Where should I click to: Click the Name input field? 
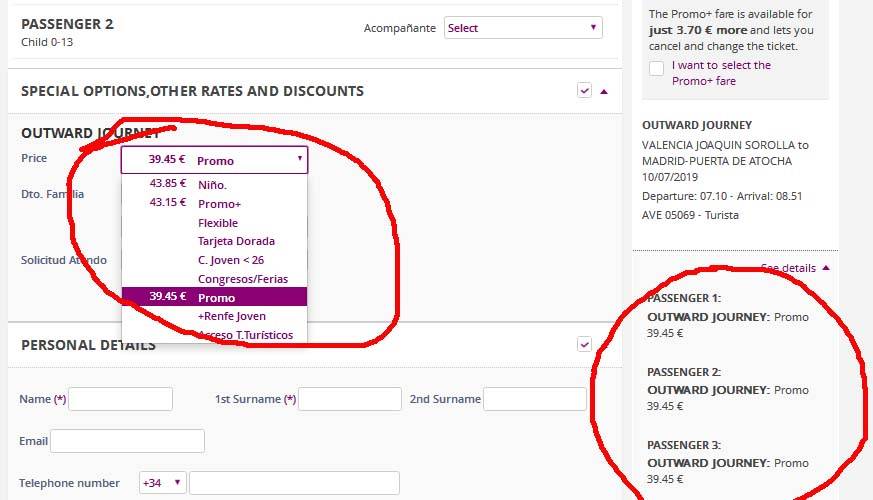[120, 399]
